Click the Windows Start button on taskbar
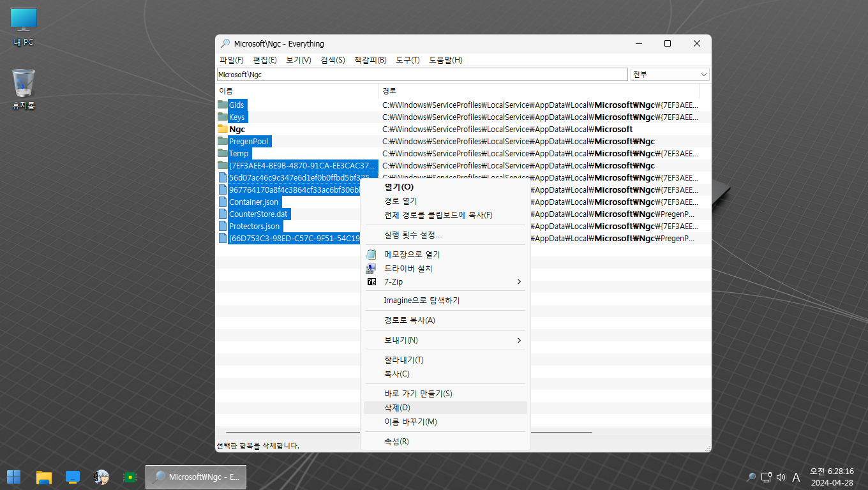The image size is (868, 490). 13,477
